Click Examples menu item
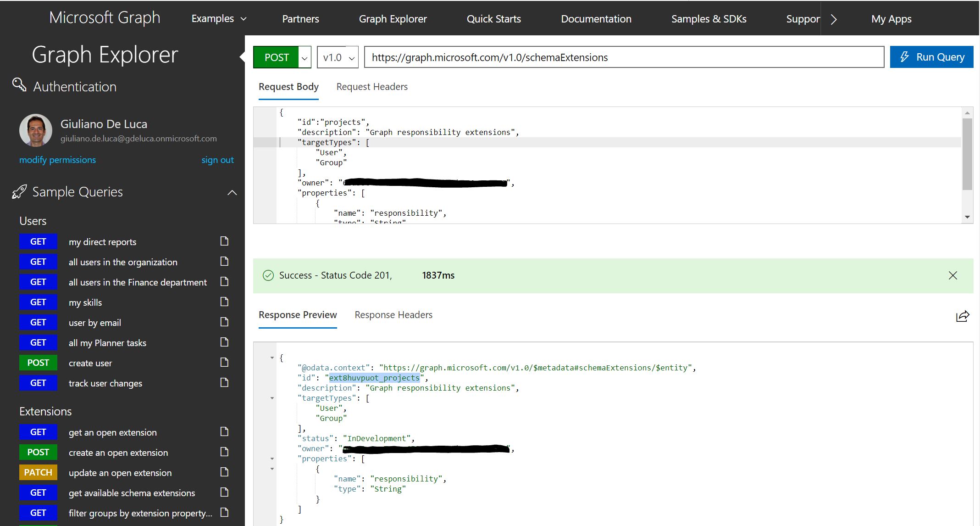 218,17
